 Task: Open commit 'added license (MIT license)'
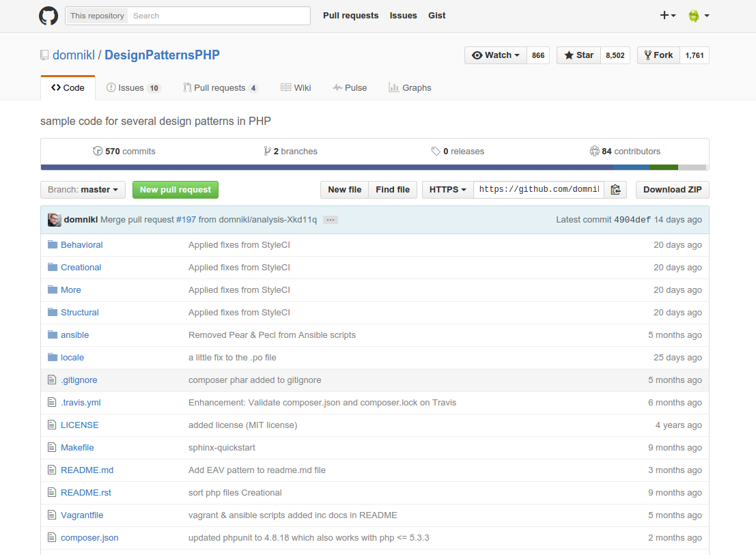(x=243, y=425)
